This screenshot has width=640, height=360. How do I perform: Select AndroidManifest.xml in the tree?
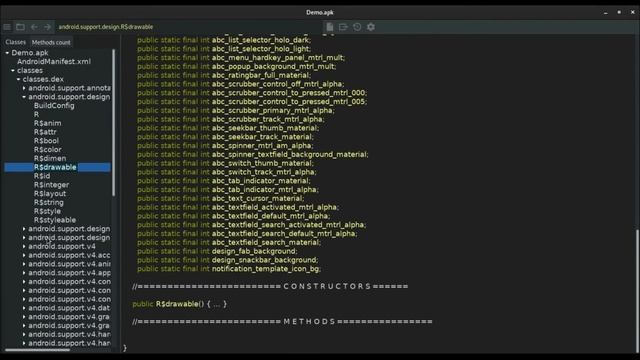pyautogui.click(x=54, y=62)
